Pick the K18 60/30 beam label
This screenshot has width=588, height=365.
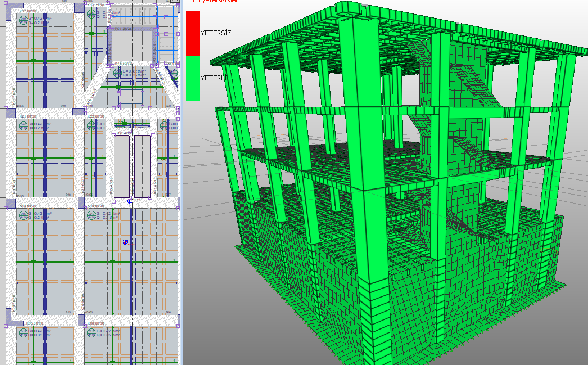(x=26, y=206)
